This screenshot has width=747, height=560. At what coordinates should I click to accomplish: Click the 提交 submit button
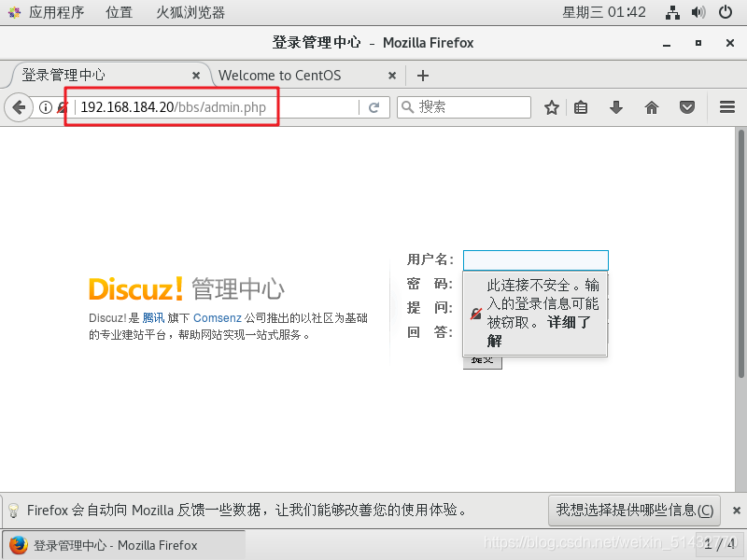pos(482,362)
